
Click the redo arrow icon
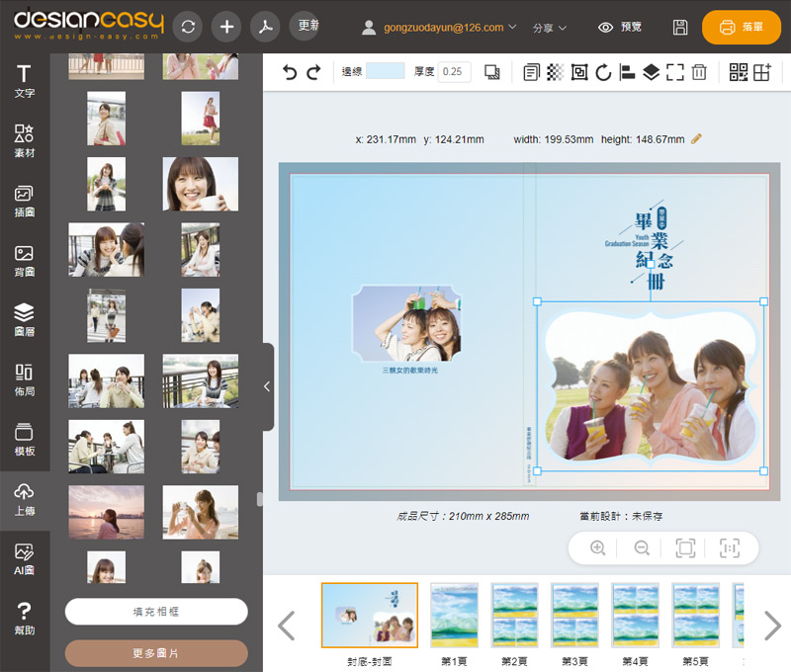pos(313,72)
